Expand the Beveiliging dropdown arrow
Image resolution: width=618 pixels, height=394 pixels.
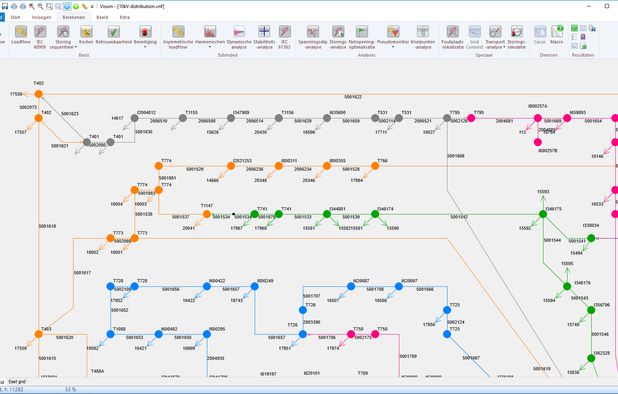point(145,47)
